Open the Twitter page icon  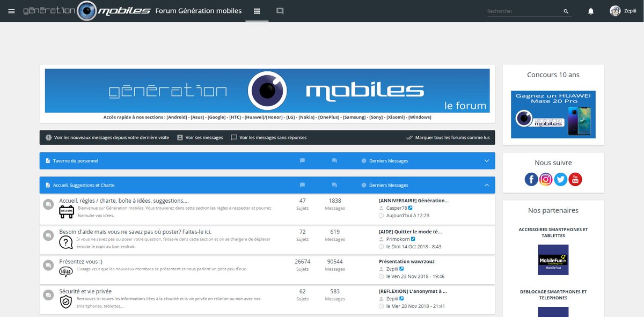(x=561, y=179)
